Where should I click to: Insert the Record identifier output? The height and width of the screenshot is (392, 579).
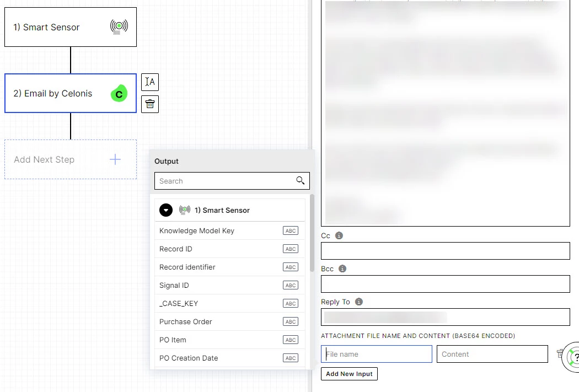[230, 267]
